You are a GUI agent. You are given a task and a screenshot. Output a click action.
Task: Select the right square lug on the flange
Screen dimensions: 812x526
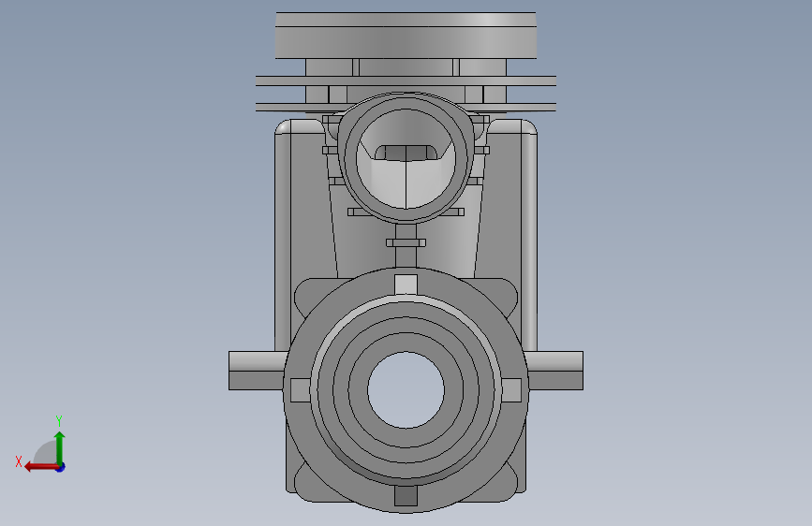click(x=511, y=390)
